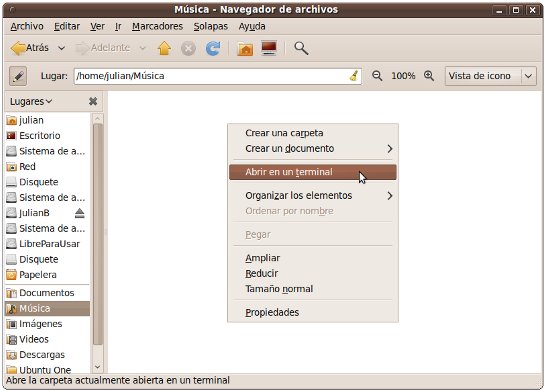Choose Reducir in the context menu

click(313, 274)
